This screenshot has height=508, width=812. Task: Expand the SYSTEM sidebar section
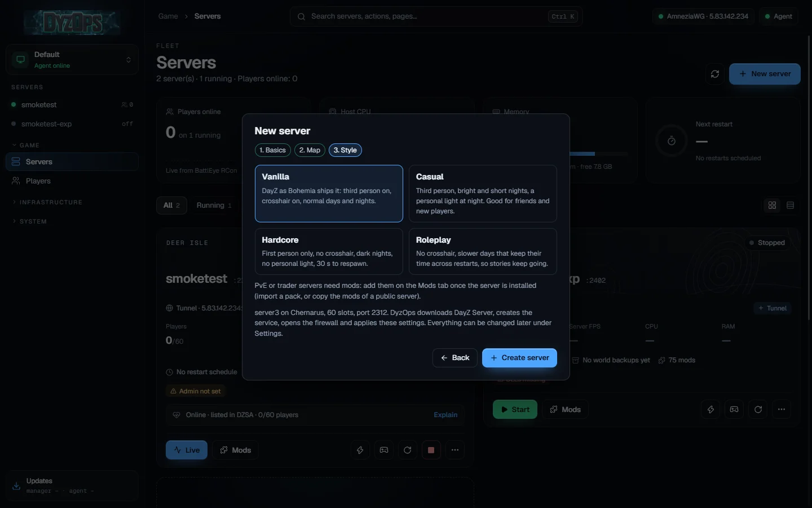tap(30, 221)
